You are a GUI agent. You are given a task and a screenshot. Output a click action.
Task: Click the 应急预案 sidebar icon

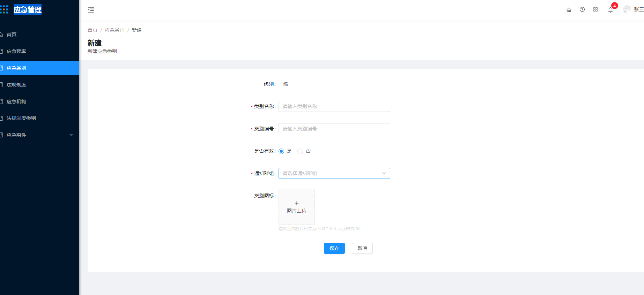(2, 51)
